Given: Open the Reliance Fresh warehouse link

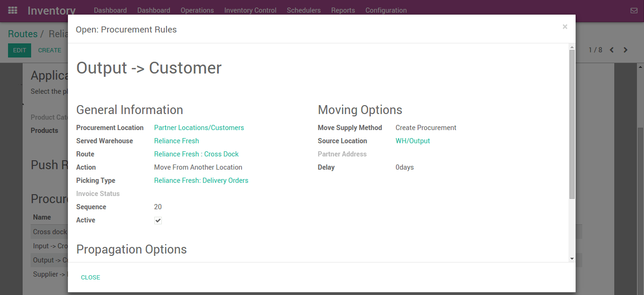Looking at the screenshot, I should (x=176, y=140).
